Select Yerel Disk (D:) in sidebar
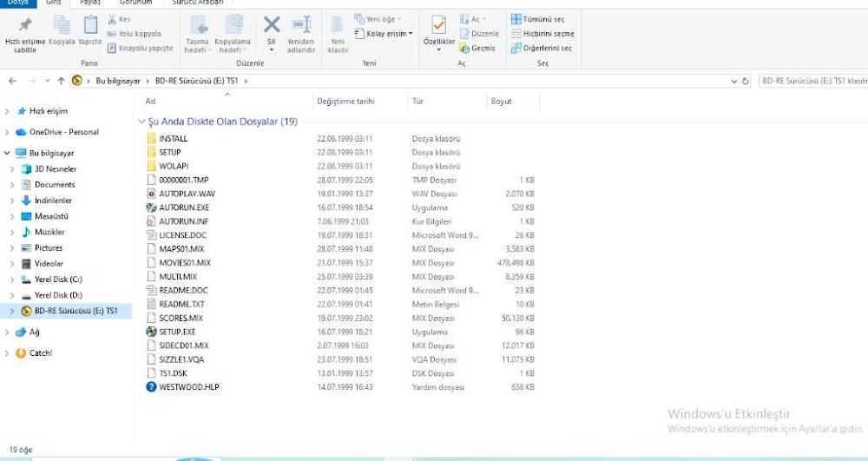 [x=58, y=295]
